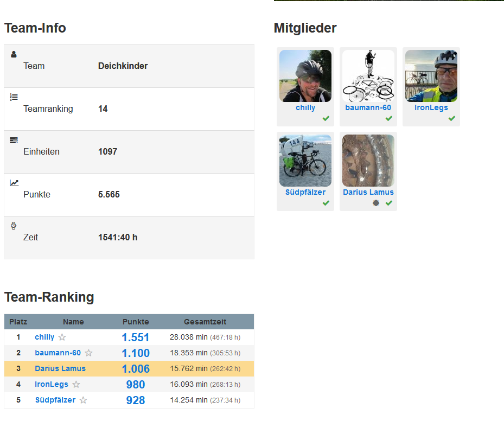Click the 1.006 points value
504x421 pixels.
(136, 369)
